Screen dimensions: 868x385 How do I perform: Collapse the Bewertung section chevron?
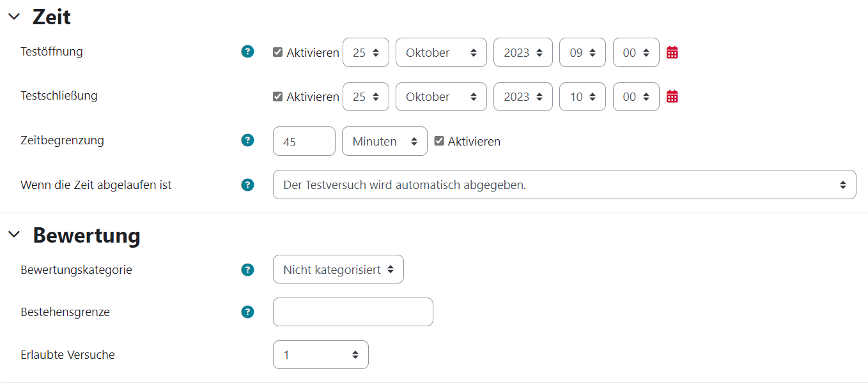[x=14, y=235]
